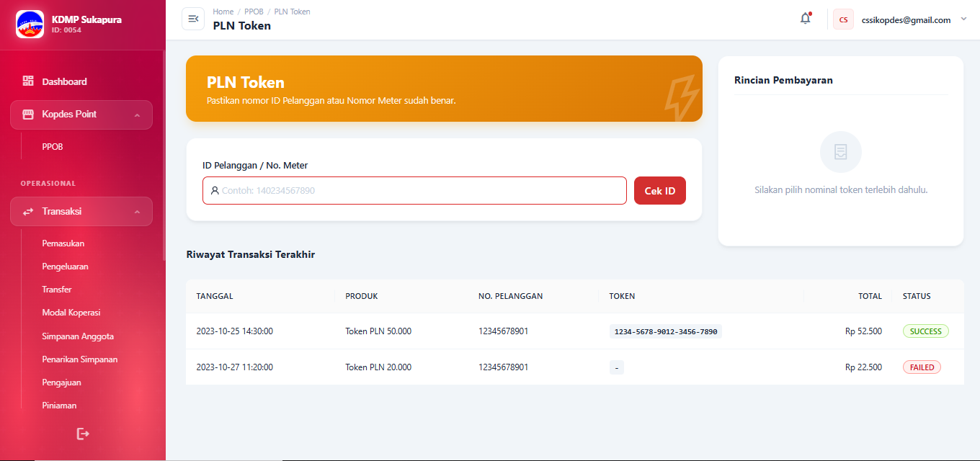Click the KDMP Sukapura logo
This screenshot has width=980, height=461.
(30, 24)
